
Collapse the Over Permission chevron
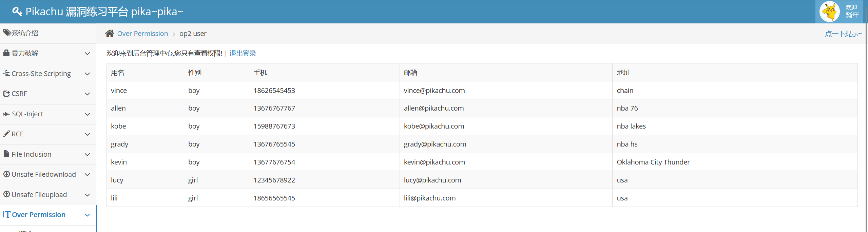tap(87, 215)
